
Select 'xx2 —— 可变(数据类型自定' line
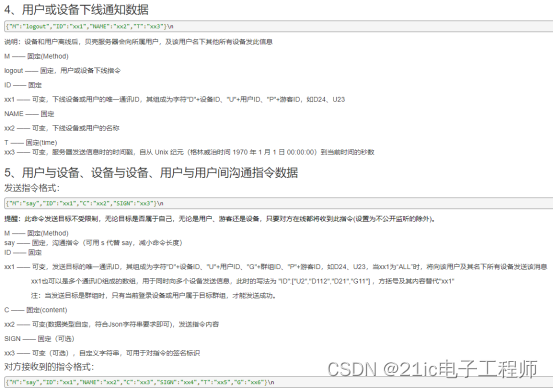pyautogui.click(x=111, y=324)
